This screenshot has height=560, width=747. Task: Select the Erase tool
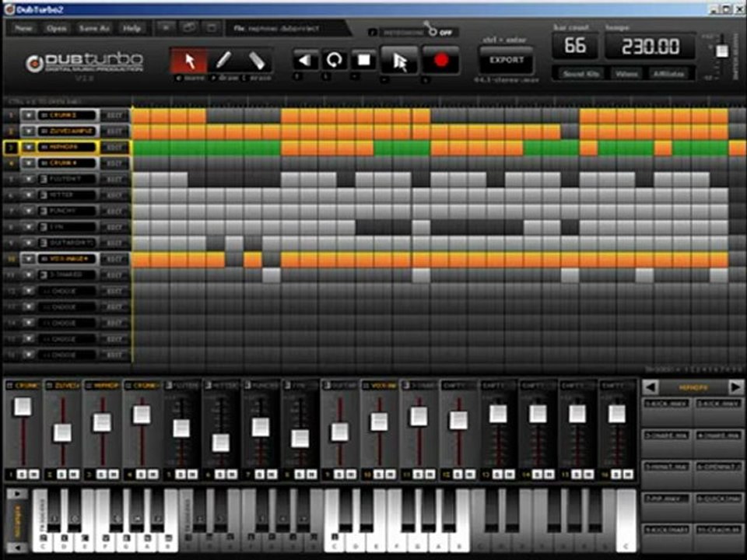[256, 61]
